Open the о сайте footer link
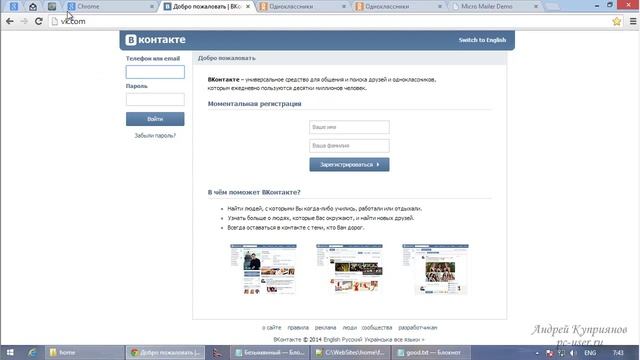Screen dimensions: 640x360 [271, 327]
